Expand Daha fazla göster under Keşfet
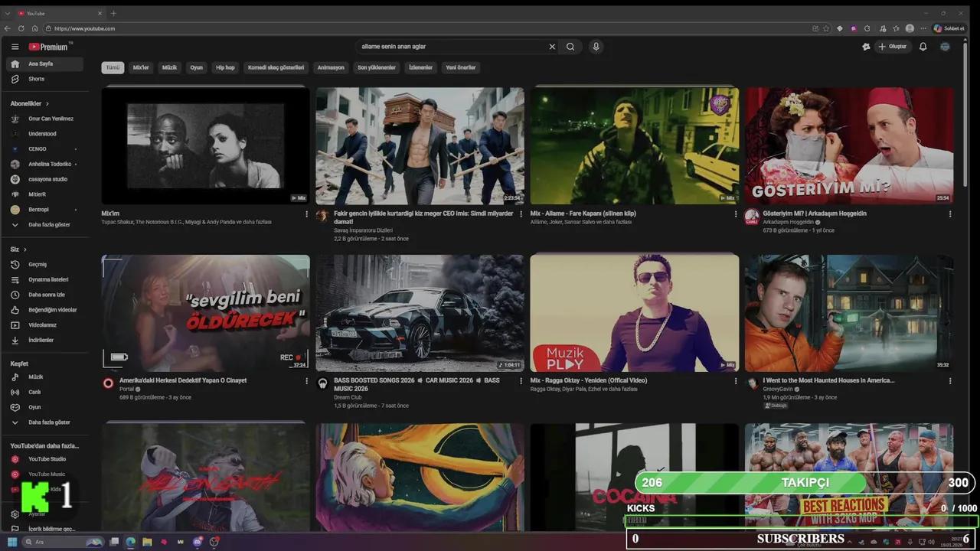Image resolution: width=980 pixels, height=551 pixels. tap(46, 422)
